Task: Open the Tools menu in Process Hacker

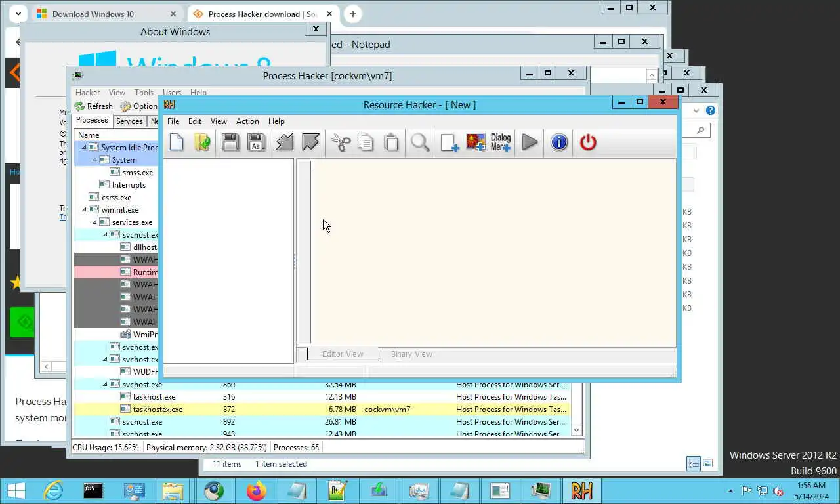Action: [144, 93]
